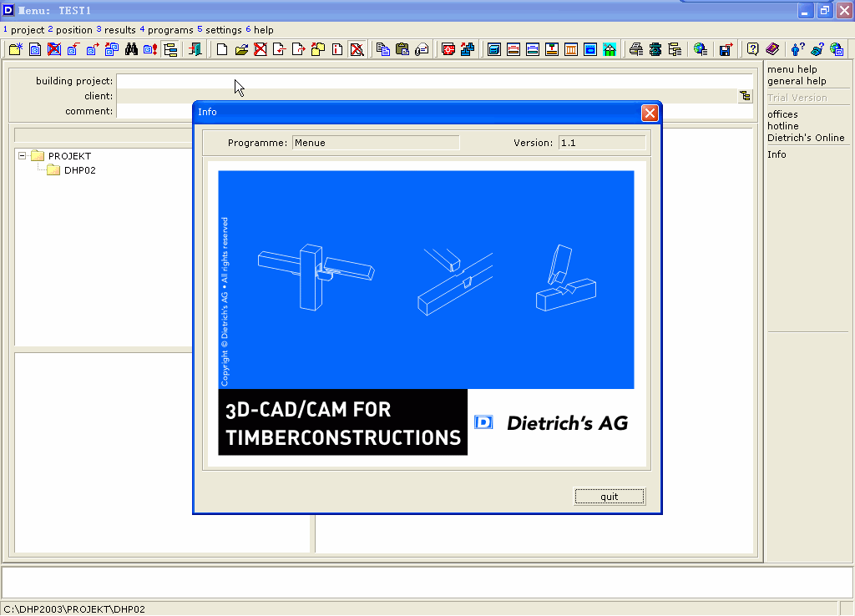Image resolution: width=855 pixels, height=616 pixels.
Task: Click the page icon with red letter i
Action: [337, 49]
